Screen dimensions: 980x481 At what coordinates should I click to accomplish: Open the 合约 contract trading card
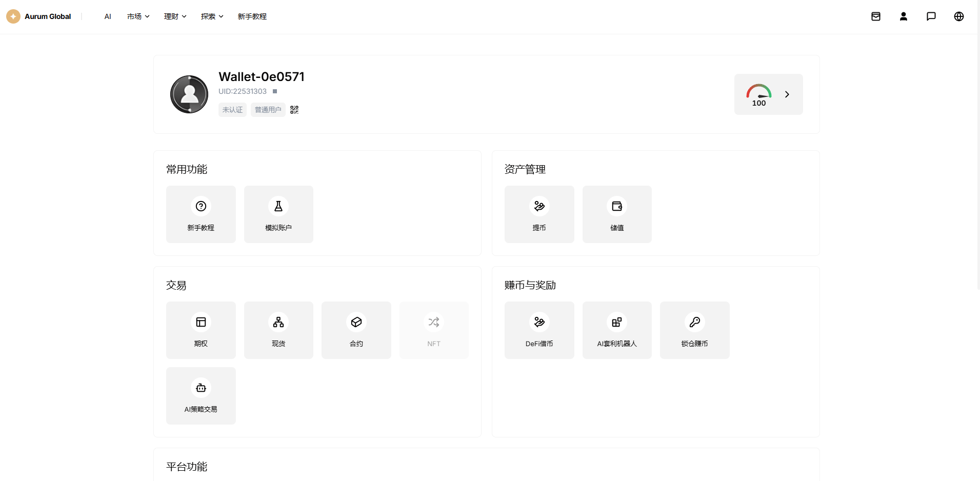[356, 330]
